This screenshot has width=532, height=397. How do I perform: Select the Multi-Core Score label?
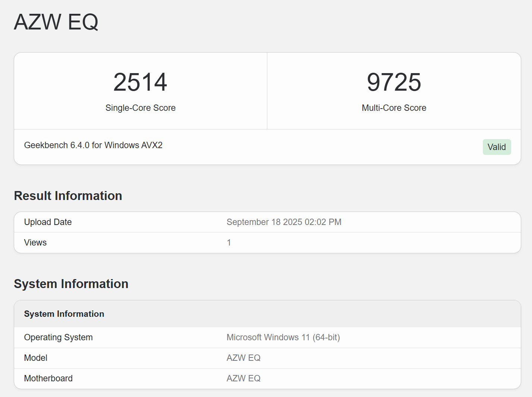394,108
